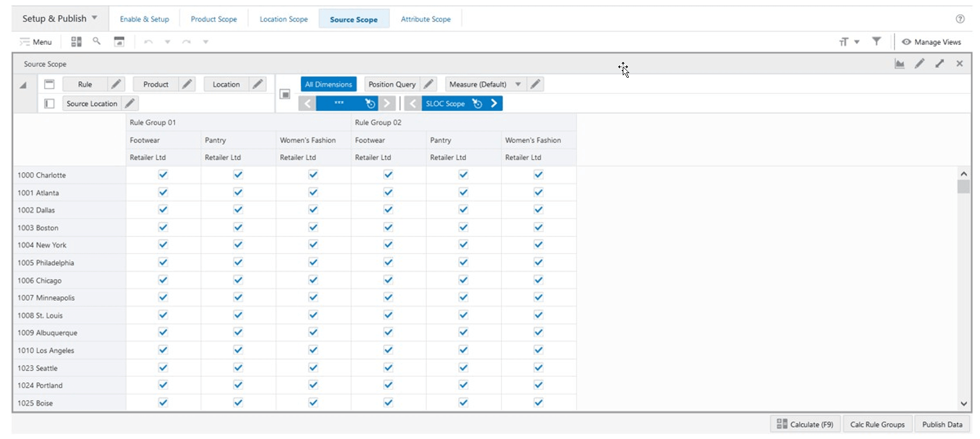Viewport: 980px width, 439px height.
Task: Toggle 1024 Portland Women's Fashion checkbox in Rule Group 02
Action: click(538, 385)
